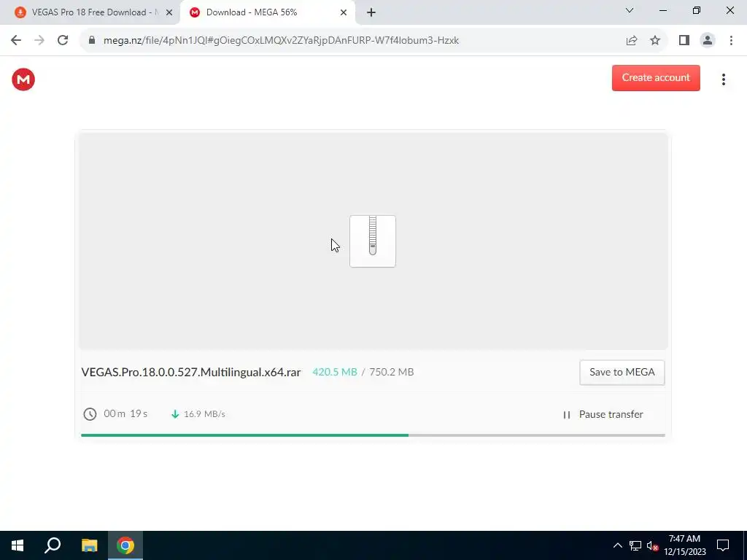747x560 pixels.
Task: Open the Windows Start menu
Action: click(18, 545)
